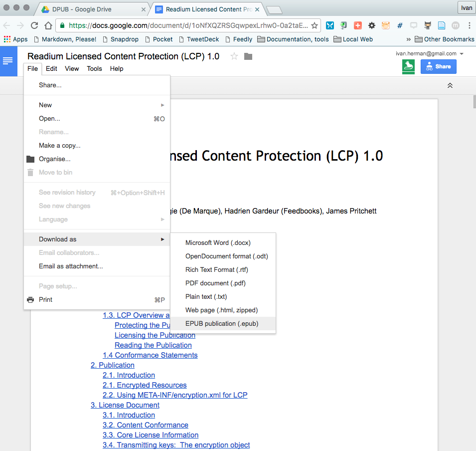The image size is (476, 451).
Task: Open Other Bookmarks folder
Action: [445, 39]
